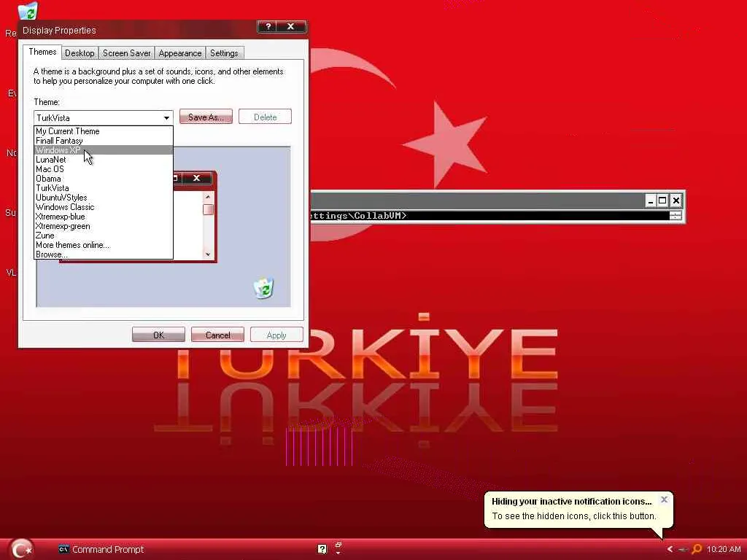Click the preview window scroll down arrow

click(x=208, y=254)
